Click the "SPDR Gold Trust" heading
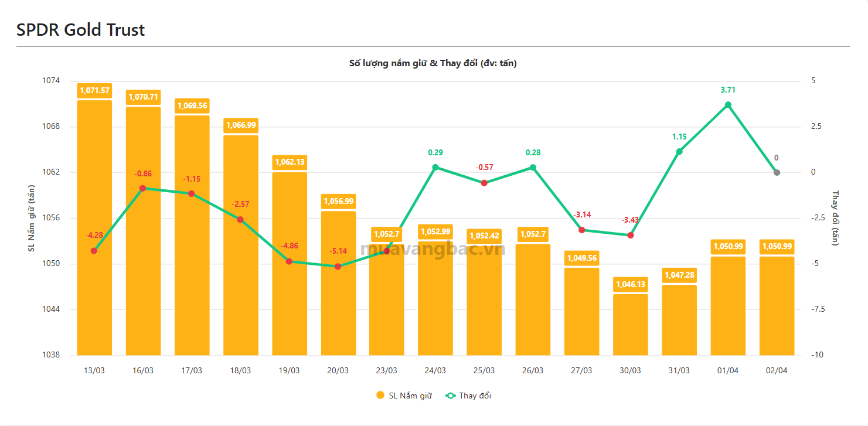This screenshot has height=426, width=868. (x=80, y=30)
